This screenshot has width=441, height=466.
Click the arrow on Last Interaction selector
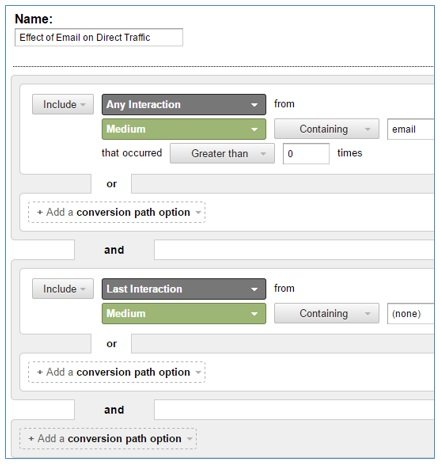pyautogui.click(x=254, y=289)
